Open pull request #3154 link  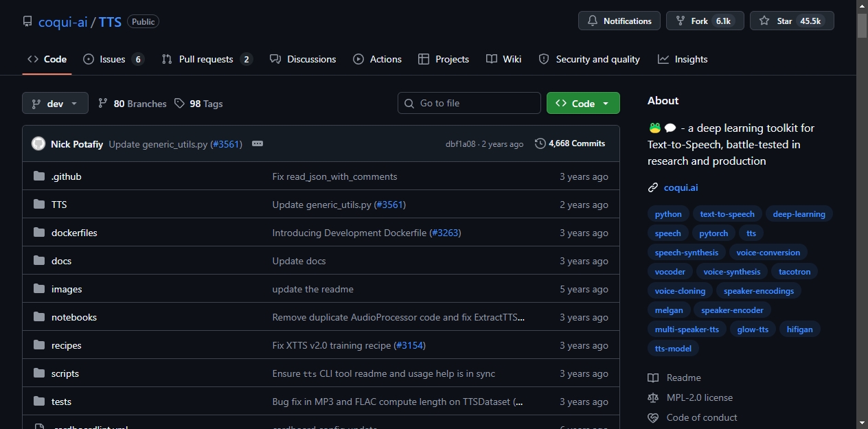tap(410, 345)
